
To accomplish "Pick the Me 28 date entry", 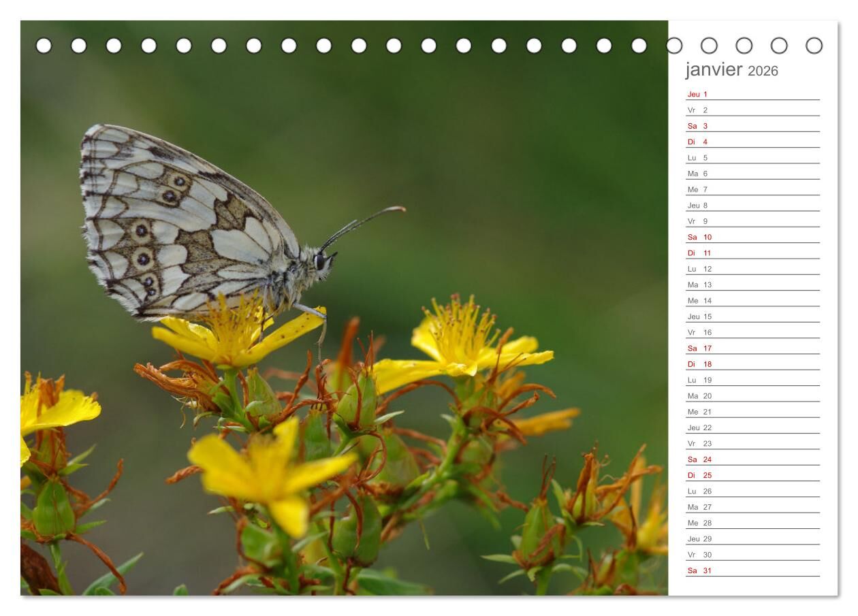I will (x=699, y=523).
